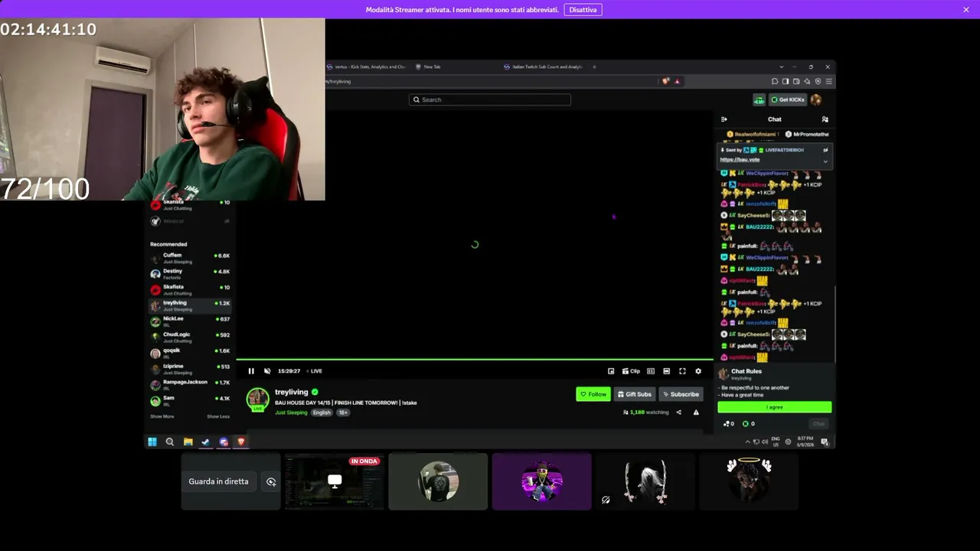Viewport: 980px width, 551px height.
Task: Open qoqsik in Recommended channels
Action: 190,353
